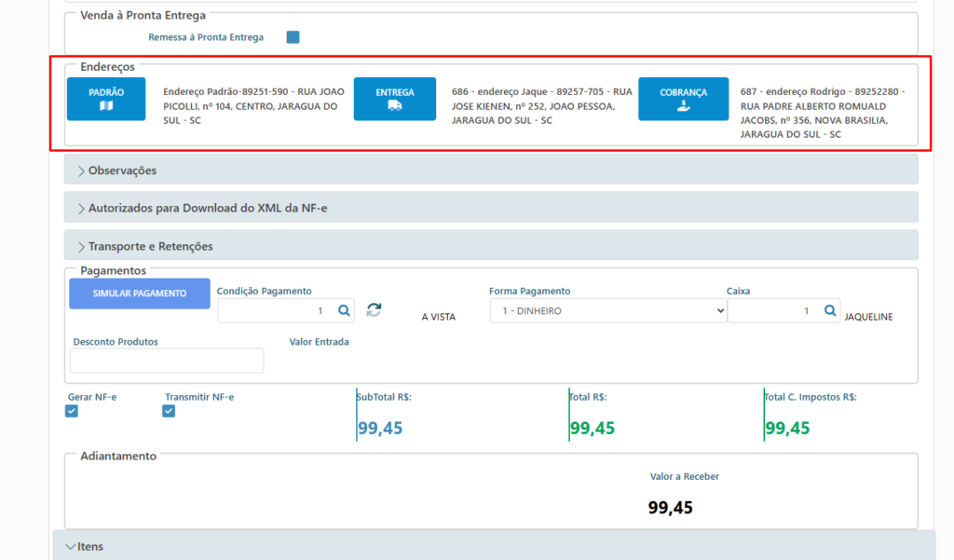Toggle the Remessa à Pronta Entrega checkbox
Screen dimensions: 954x560
tap(293, 37)
